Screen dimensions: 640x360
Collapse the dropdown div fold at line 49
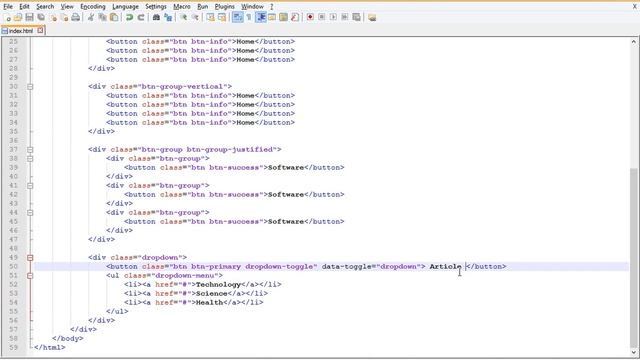(30, 258)
